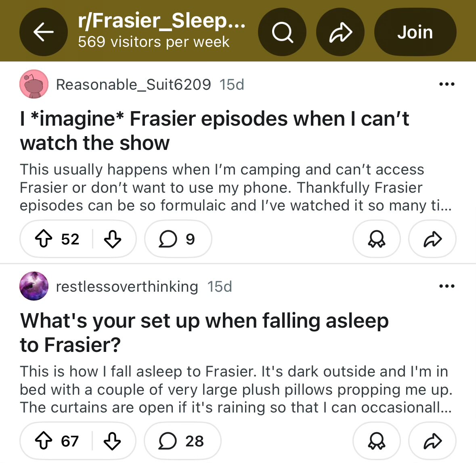Image resolution: width=476 pixels, height=463 pixels.
Task: Share the imagine Frasier episodes post
Action: tap(432, 239)
